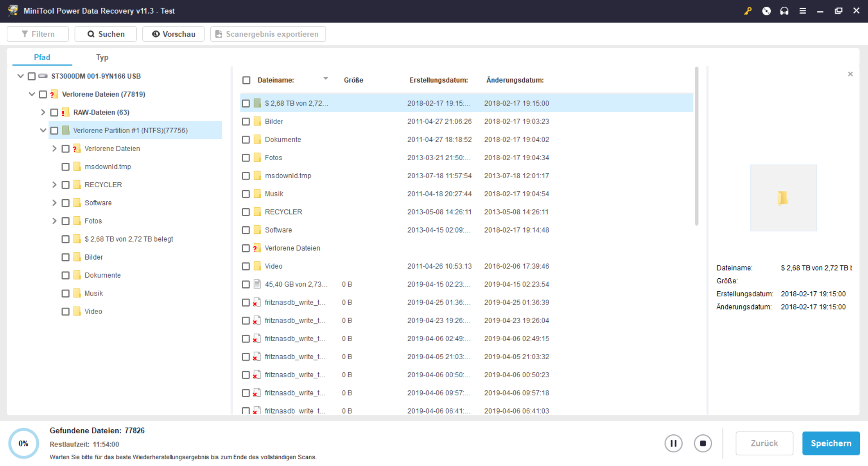The width and height of the screenshot is (868, 466).
Task: Sort by the Erstellungsdatum column header
Action: 439,80
